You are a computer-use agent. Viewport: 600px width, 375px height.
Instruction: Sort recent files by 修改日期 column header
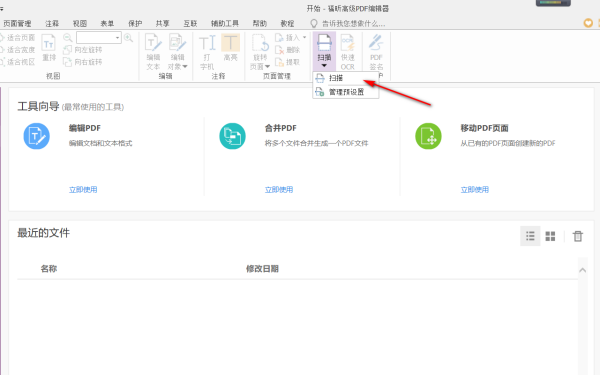click(262, 269)
